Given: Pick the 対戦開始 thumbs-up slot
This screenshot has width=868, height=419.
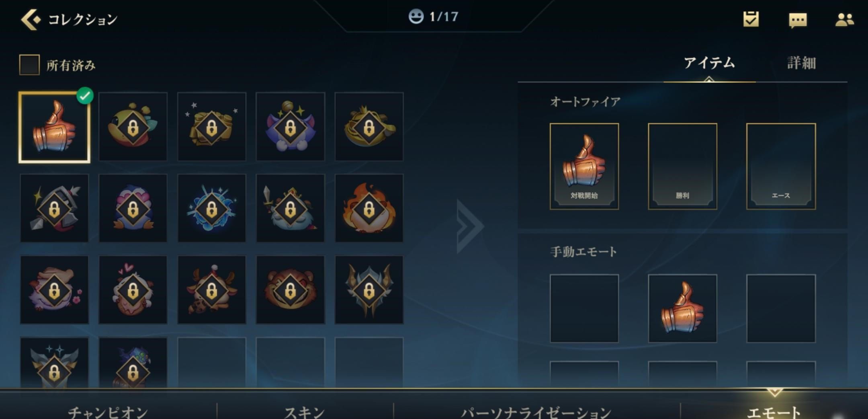Looking at the screenshot, I should (x=584, y=166).
